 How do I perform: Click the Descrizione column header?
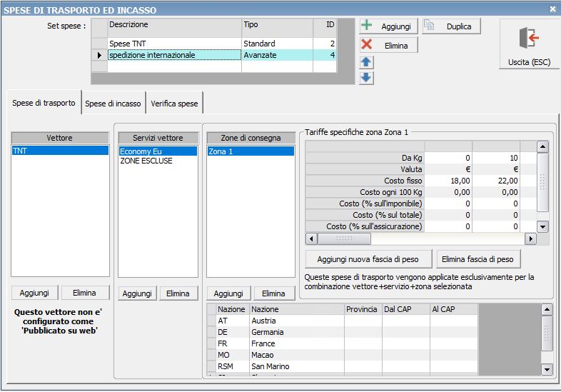tap(175, 28)
